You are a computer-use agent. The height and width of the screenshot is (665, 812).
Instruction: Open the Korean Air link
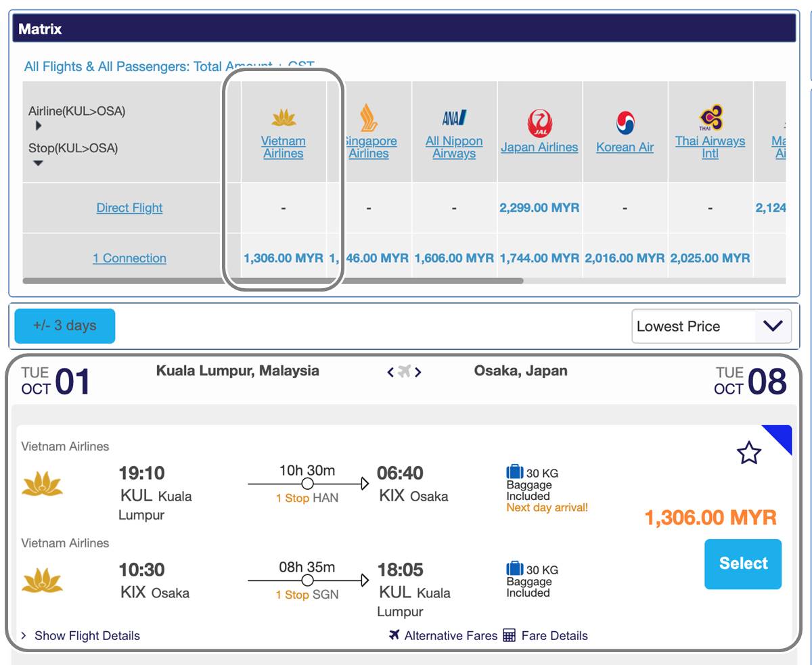point(625,147)
